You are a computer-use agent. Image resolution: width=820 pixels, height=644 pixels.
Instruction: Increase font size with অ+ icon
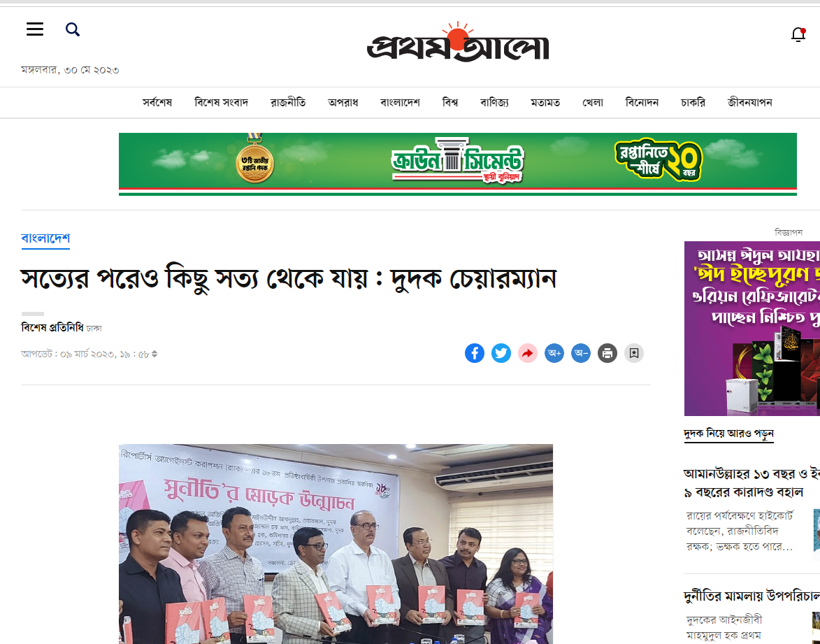pyautogui.click(x=554, y=353)
